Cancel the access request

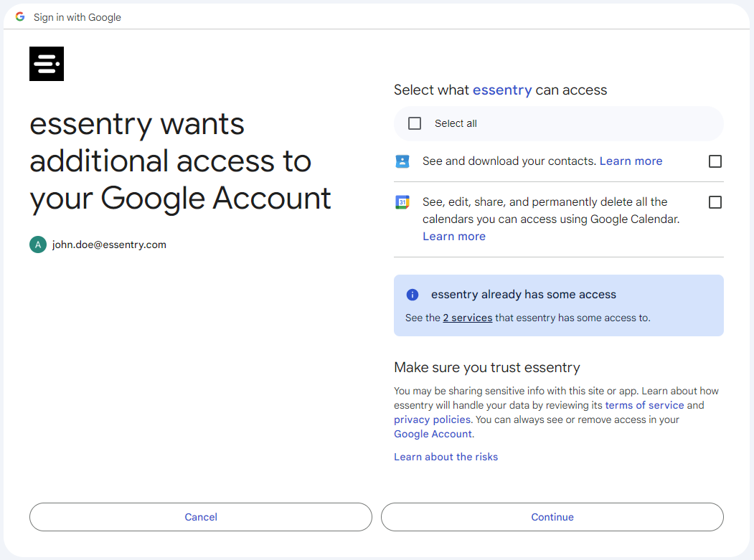(x=201, y=517)
